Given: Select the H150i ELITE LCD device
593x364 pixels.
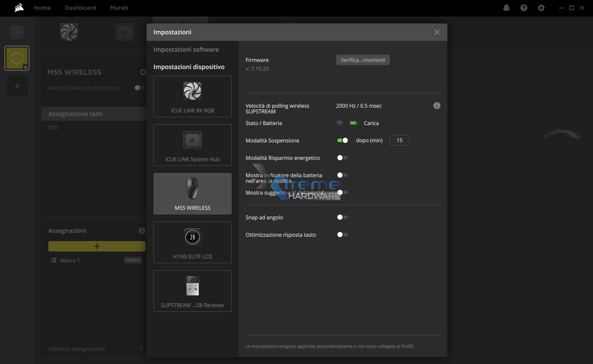Looking at the screenshot, I should 192,242.
